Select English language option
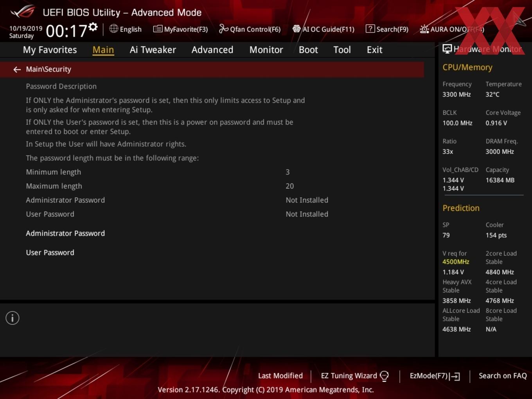The height and width of the screenshot is (399, 532). 131,29
